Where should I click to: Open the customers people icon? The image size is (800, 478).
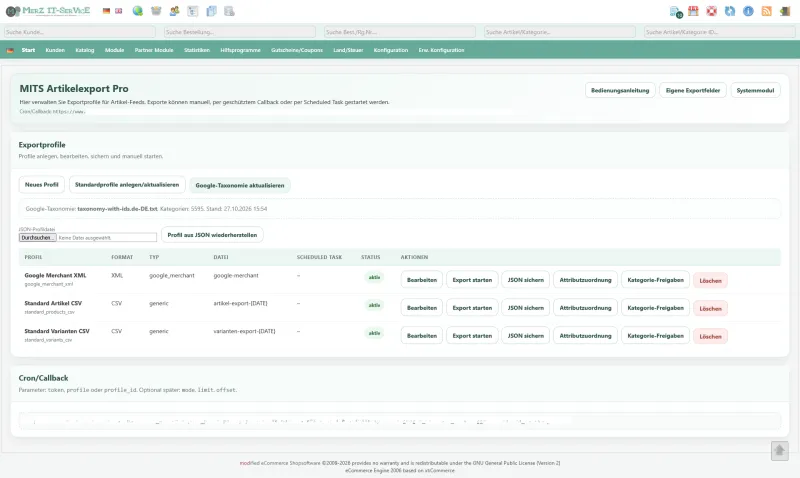point(174,11)
